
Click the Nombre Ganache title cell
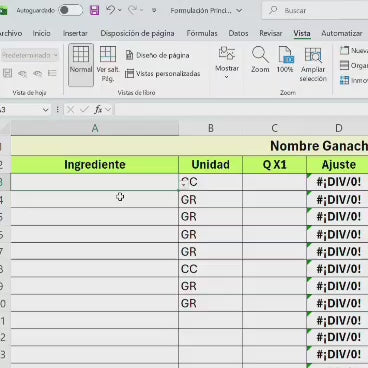click(x=190, y=146)
